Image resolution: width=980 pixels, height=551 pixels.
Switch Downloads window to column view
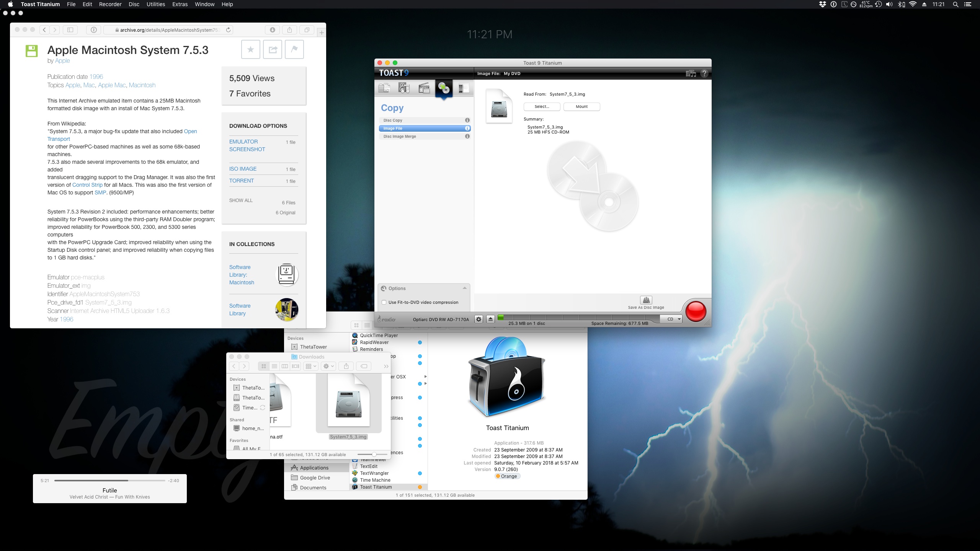[x=285, y=366]
